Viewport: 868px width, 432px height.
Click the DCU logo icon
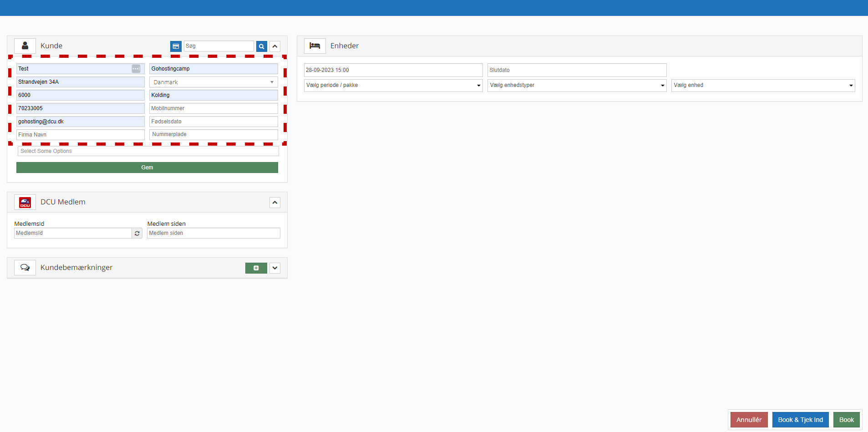[x=25, y=202]
